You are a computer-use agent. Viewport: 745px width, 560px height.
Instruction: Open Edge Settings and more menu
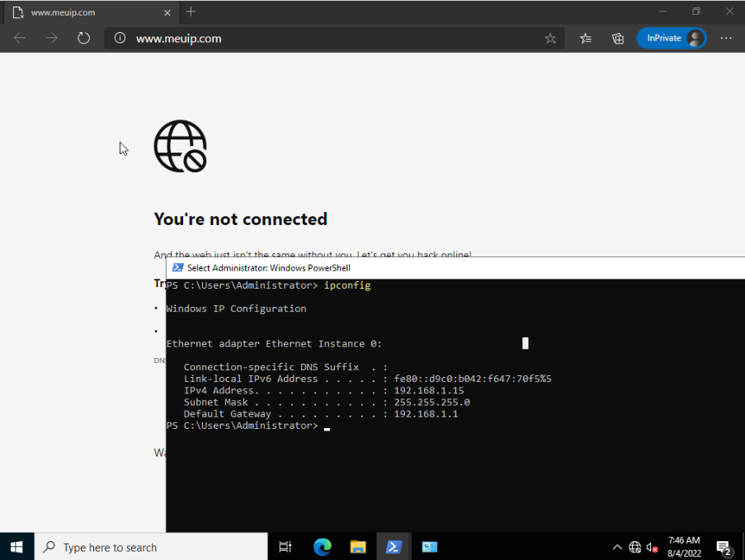click(x=725, y=38)
